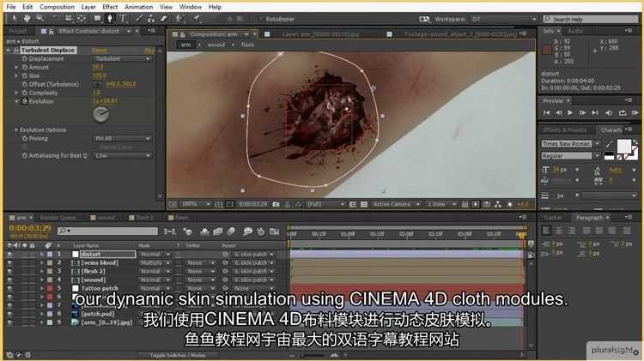This screenshot has width=644, height=361.
Task: Select the Clone Stamp tool
Action: 151,19
